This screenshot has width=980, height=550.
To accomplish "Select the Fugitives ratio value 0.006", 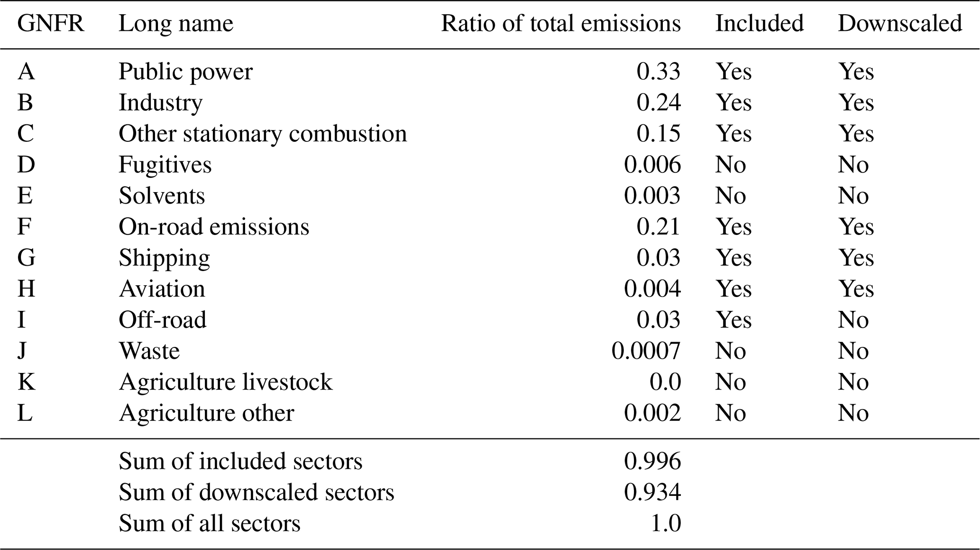I will coord(652,165).
